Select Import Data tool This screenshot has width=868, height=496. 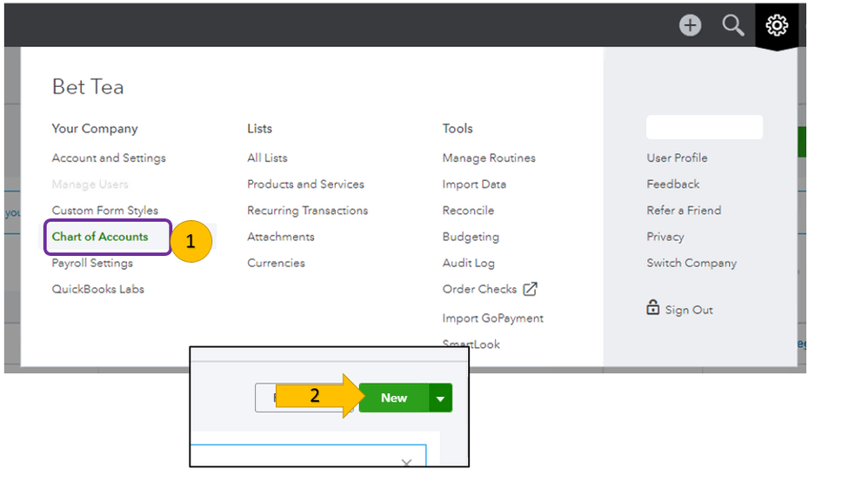[x=474, y=184]
